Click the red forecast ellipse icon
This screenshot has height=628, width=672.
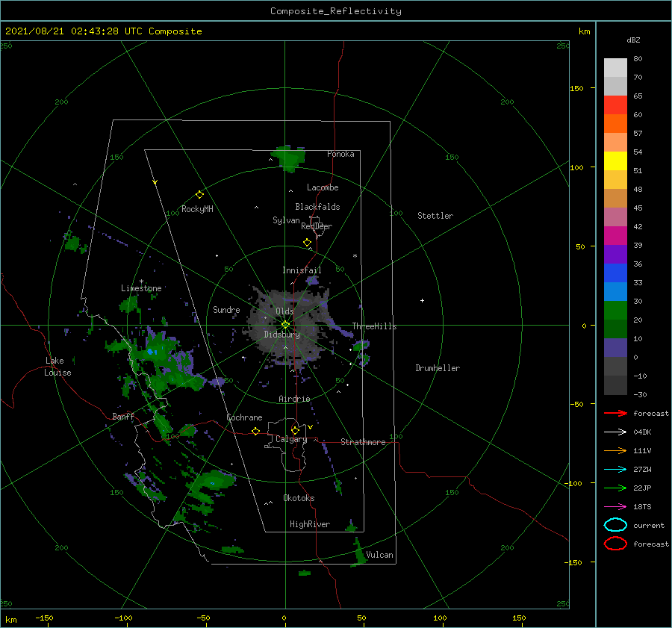click(615, 544)
